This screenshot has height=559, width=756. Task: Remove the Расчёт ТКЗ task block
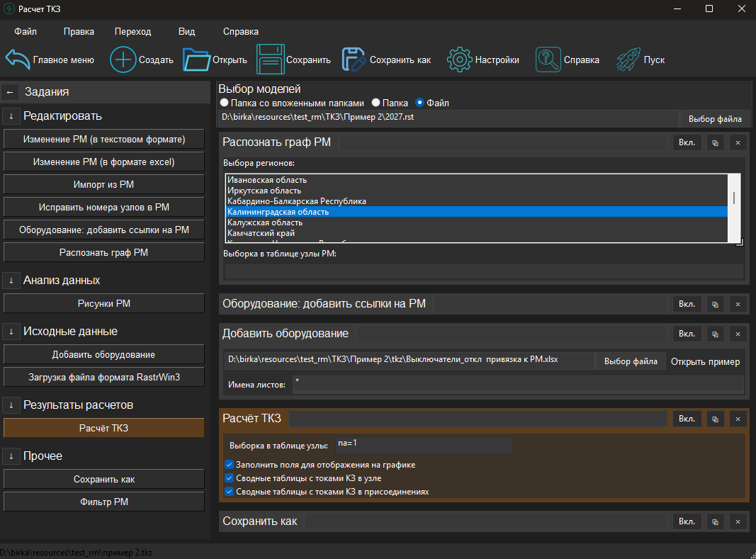click(738, 419)
